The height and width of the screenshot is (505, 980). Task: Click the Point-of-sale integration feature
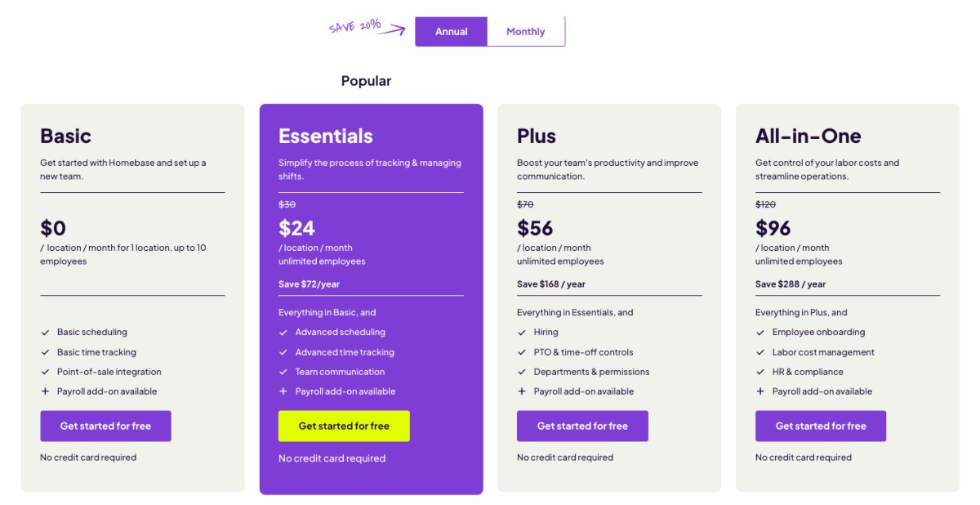[109, 372]
